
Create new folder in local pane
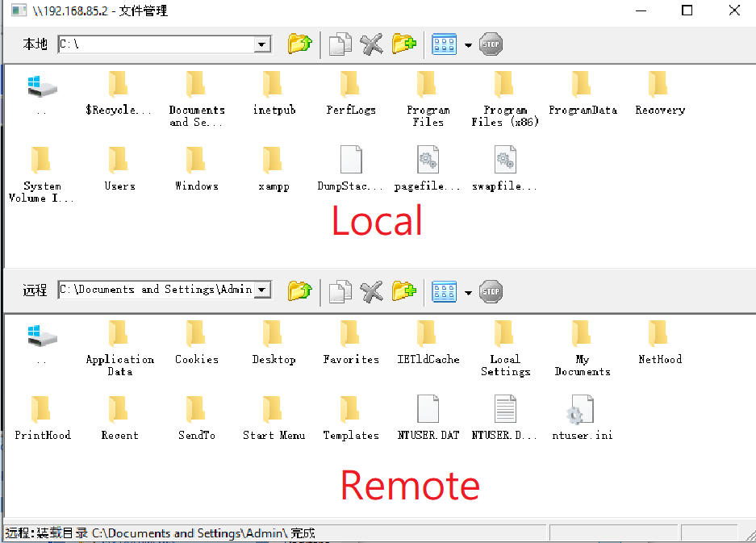[x=403, y=44]
